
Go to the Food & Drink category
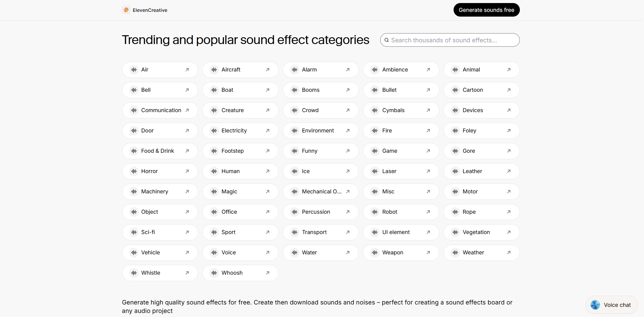point(160,151)
